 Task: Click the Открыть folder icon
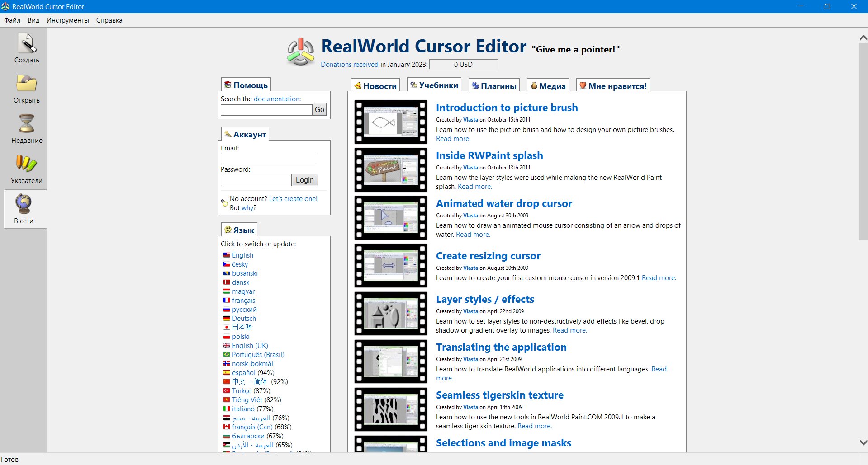click(x=27, y=84)
